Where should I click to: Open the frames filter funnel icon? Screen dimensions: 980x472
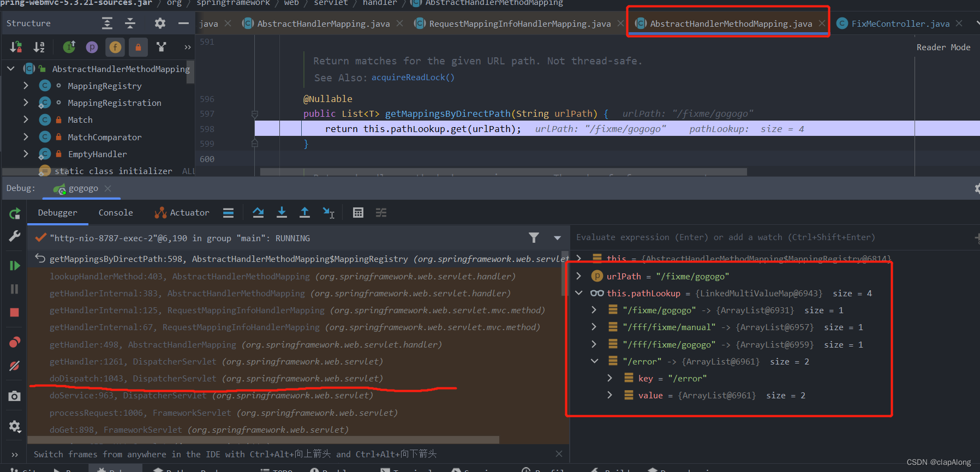(x=534, y=237)
